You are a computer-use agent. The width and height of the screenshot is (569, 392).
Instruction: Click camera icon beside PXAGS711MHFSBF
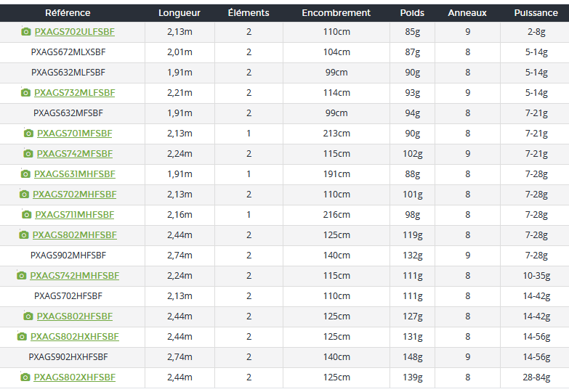click(x=27, y=215)
